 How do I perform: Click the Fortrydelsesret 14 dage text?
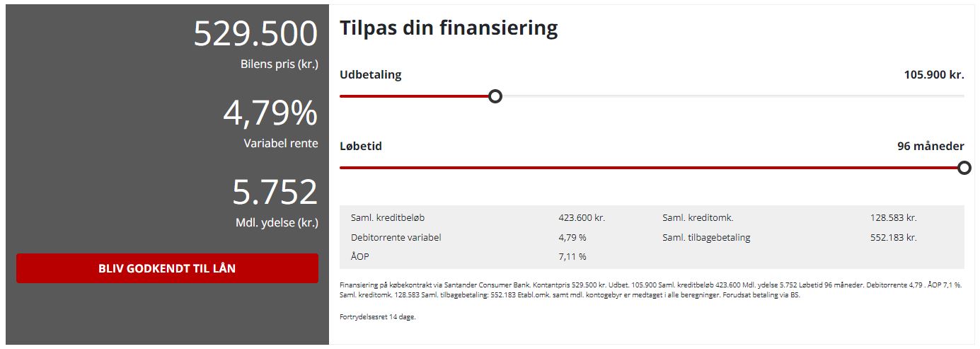pos(378,316)
